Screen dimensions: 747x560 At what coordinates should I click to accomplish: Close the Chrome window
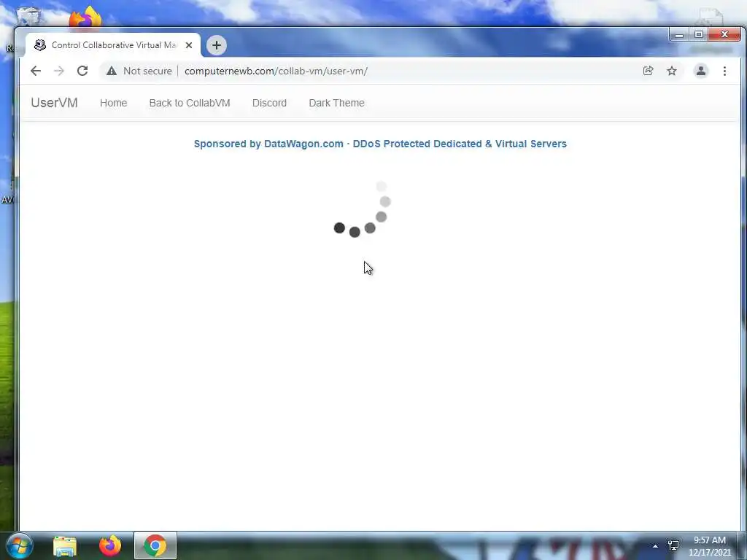724,35
